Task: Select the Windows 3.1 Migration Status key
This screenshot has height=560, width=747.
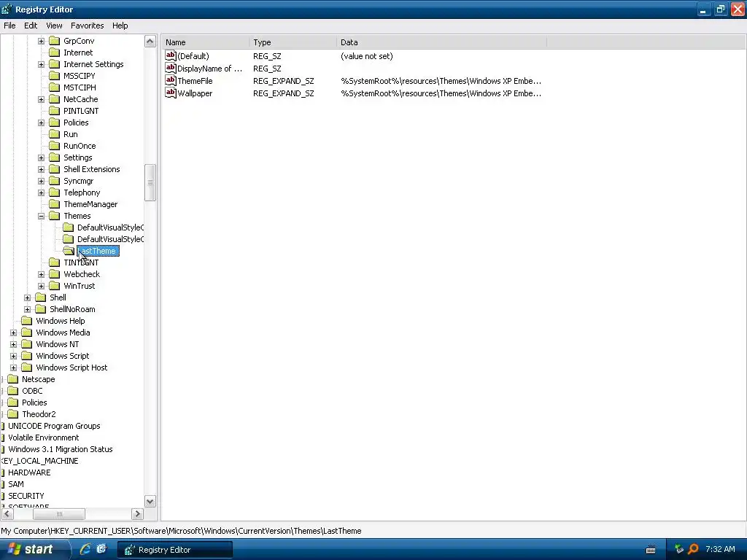Action: (x=60, y=449)
